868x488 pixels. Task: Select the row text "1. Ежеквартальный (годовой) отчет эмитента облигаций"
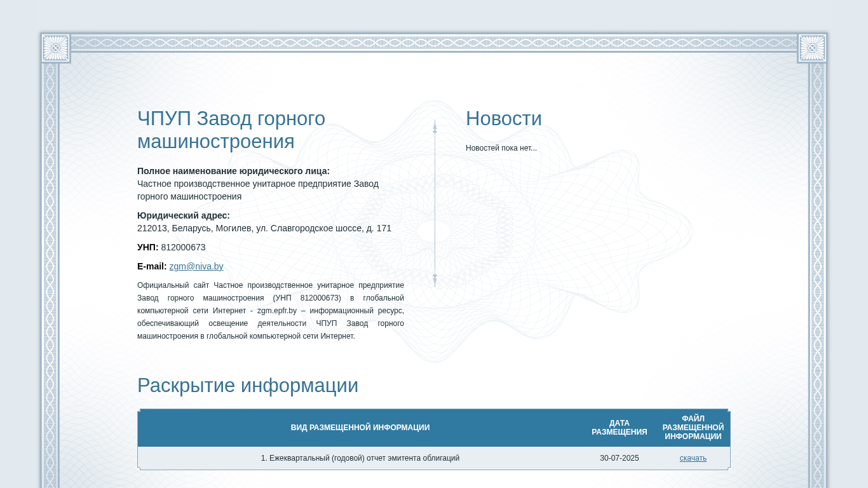click(x=360, y=458)
